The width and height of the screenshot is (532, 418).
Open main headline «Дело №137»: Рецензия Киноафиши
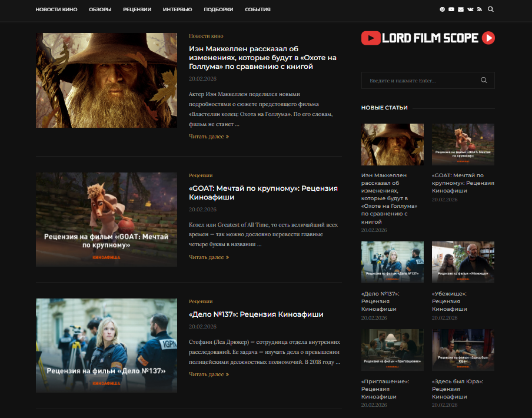point(256,314)
